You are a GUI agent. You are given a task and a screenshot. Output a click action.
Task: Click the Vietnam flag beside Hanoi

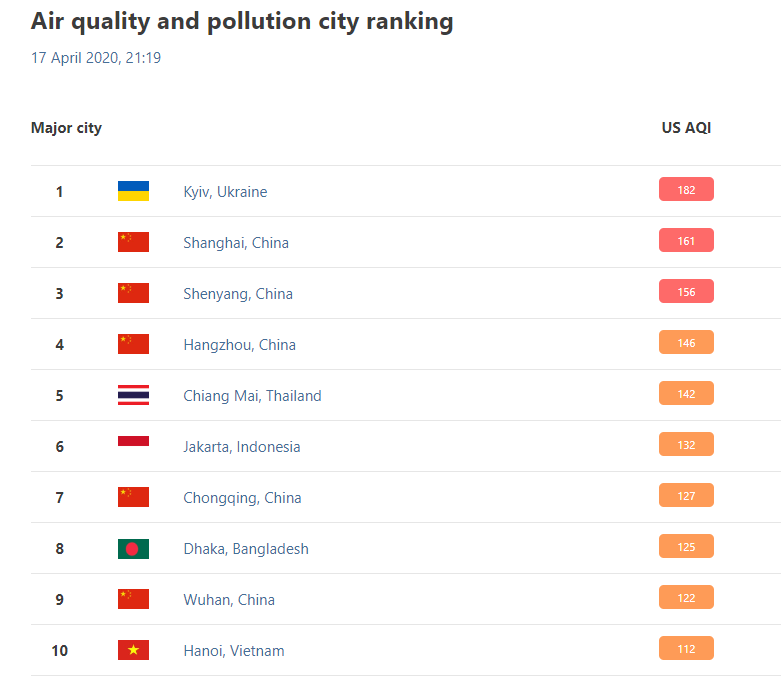133,650
